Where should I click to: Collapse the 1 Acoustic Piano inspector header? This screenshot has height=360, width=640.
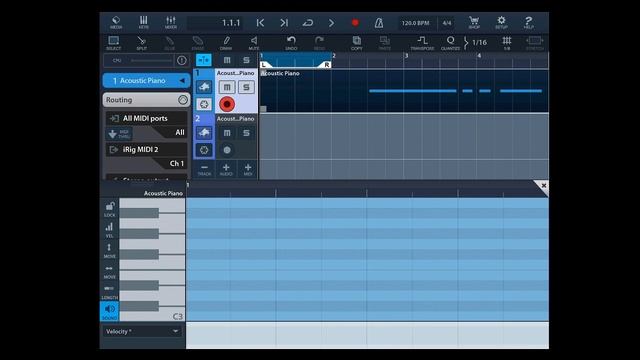pyautogui.click(x=147, y=80)
